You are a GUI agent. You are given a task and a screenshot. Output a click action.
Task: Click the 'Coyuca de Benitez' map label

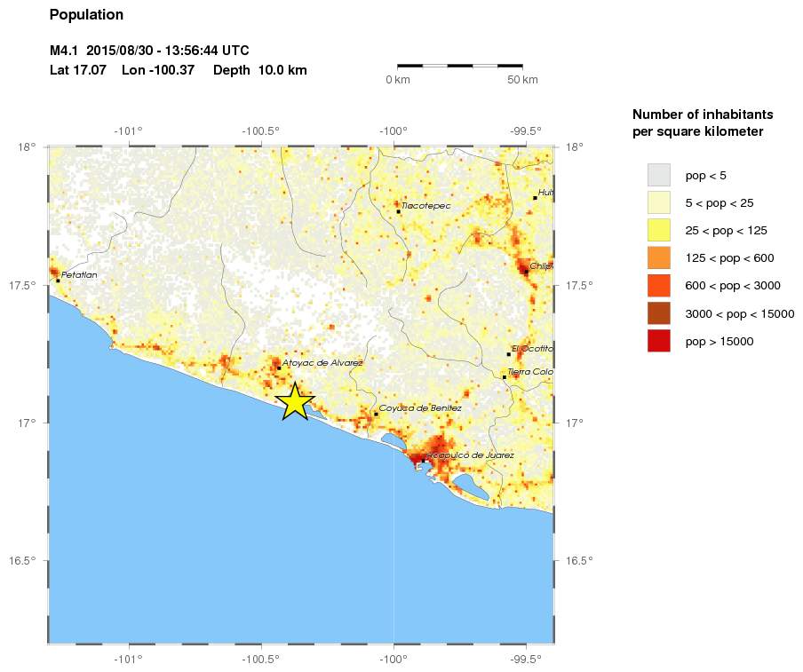tap(420, 408)
